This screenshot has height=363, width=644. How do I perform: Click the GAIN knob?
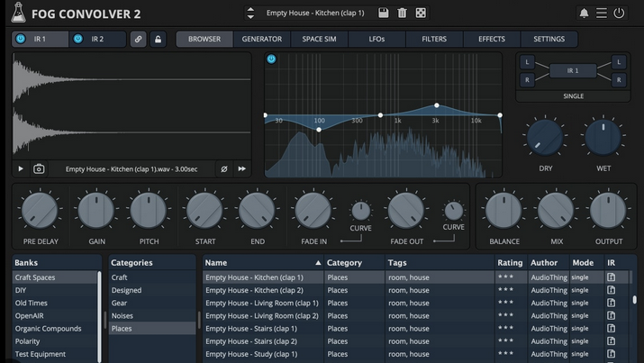[x=96, y=210]
